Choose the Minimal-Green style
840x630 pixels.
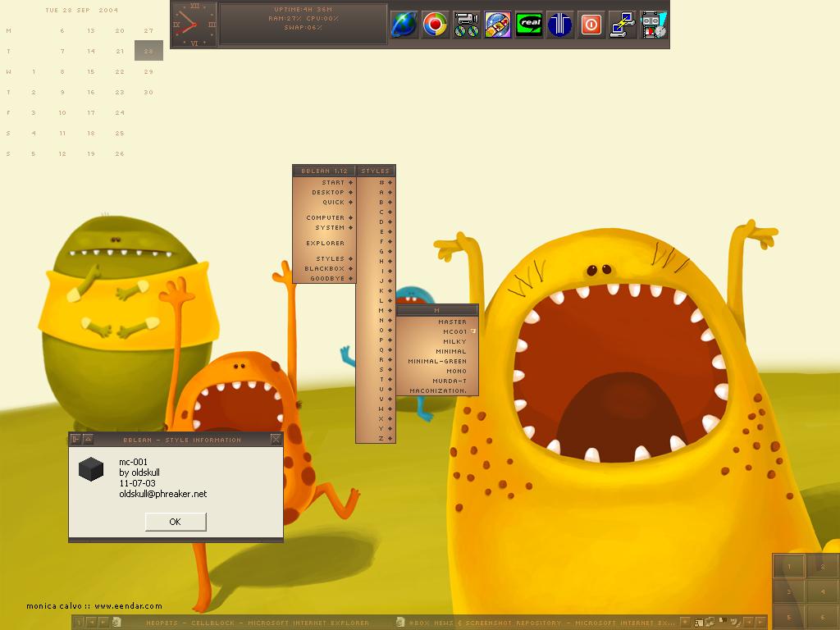coord(436,362)
